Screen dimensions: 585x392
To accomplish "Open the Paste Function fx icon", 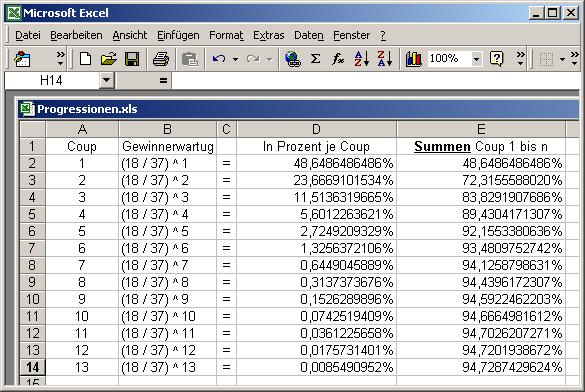I will pos(338,59).
